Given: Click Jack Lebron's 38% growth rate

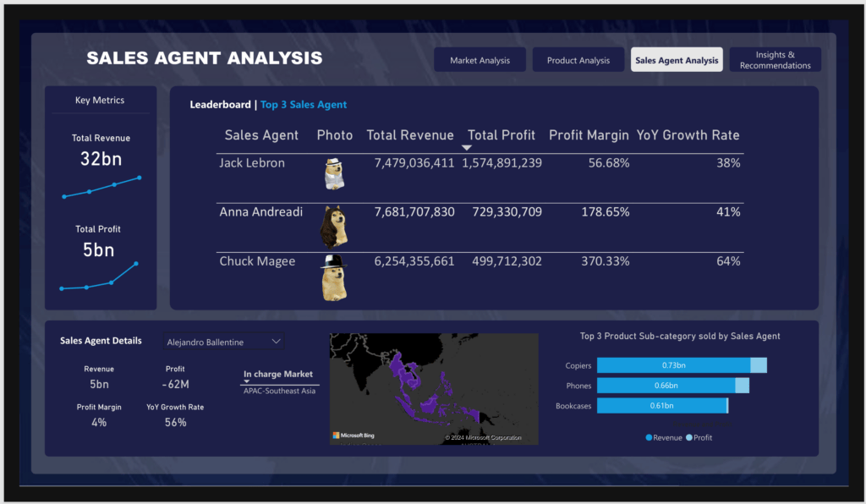Looking at the screenshot, I should pyautogui.click(x=728, y=163).
